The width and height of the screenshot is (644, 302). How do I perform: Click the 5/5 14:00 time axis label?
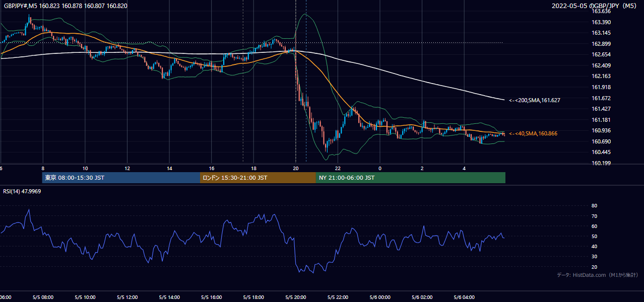pos(169,297)
